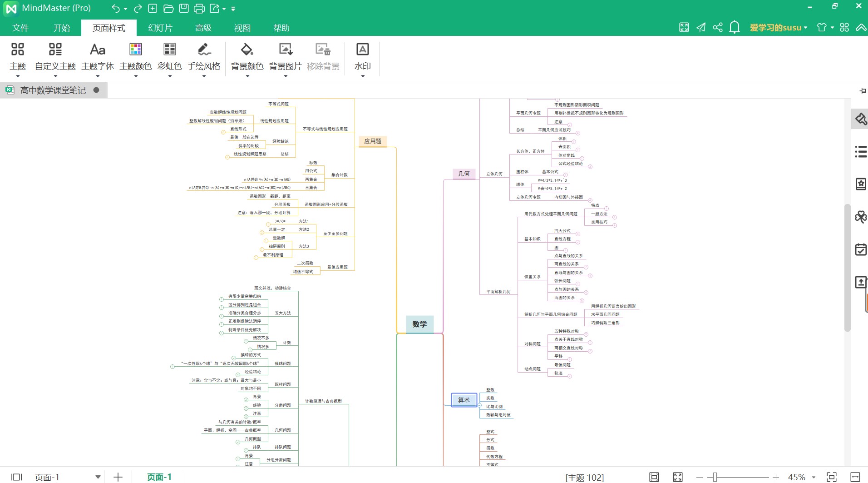Click the full screen icon in status bar
This screenshot has height=483, width=868.
click(x=678, y=477)
